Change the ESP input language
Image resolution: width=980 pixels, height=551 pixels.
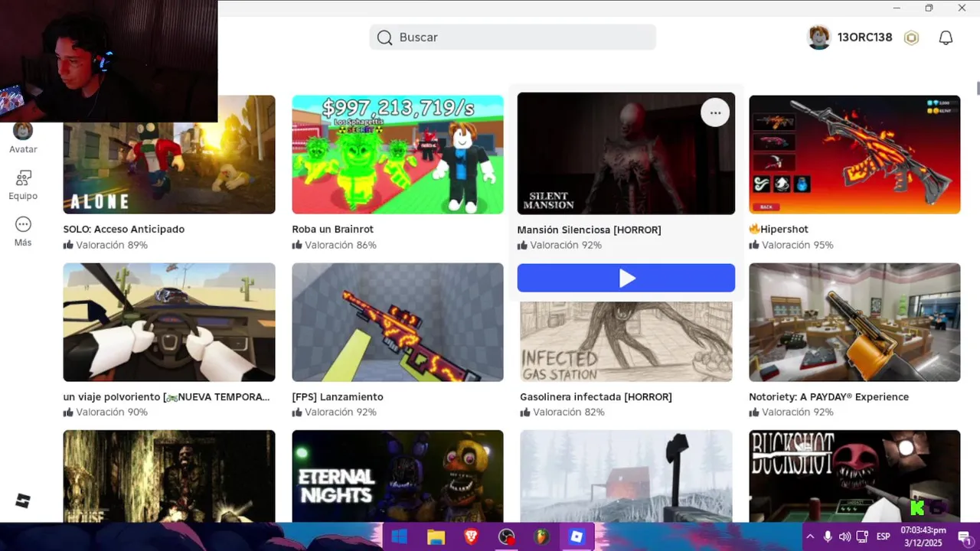click(883, 536)
